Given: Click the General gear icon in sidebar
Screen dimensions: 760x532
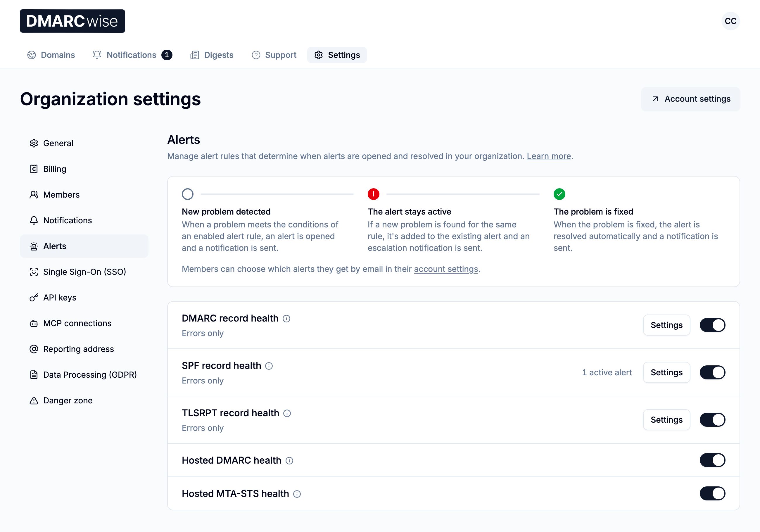Looking at the screenshot, I should tap(34, 143).
